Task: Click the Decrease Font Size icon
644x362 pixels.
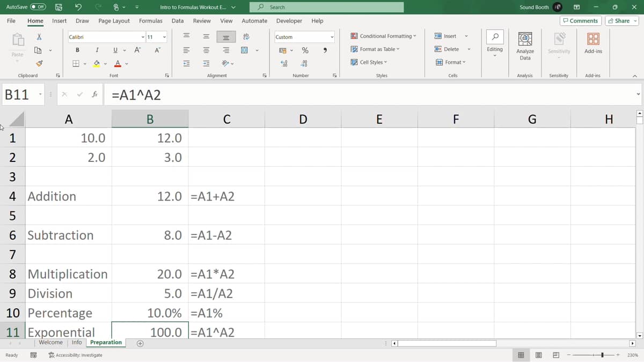Action: pyautogui.click(x=157, y=50)
